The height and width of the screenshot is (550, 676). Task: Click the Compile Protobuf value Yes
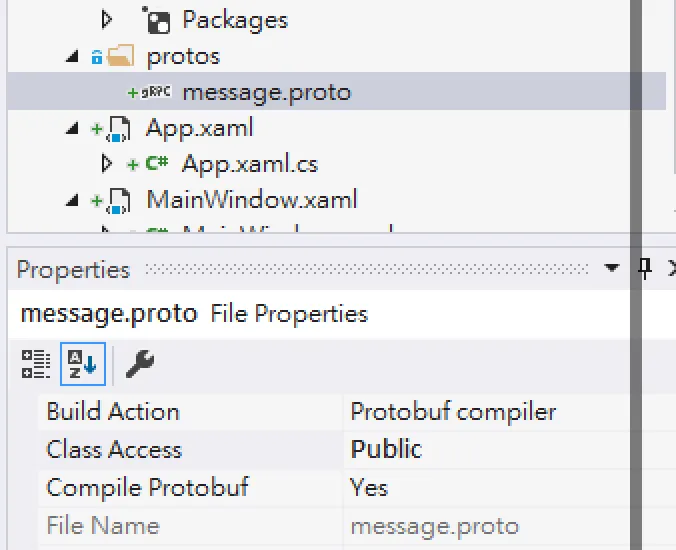(x=369, y=487)
